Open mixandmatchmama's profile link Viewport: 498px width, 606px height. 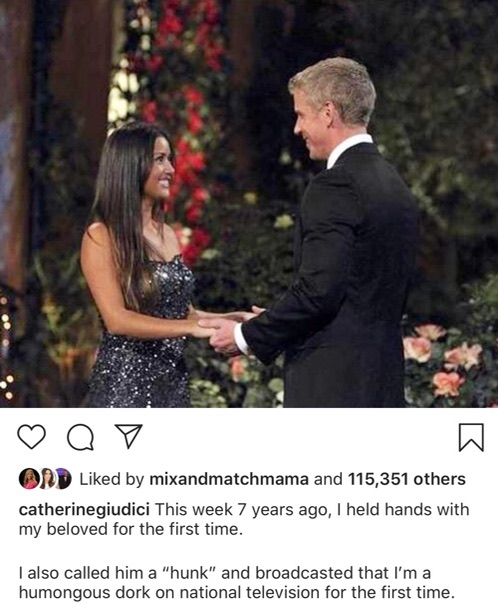(x=229, y=479)
